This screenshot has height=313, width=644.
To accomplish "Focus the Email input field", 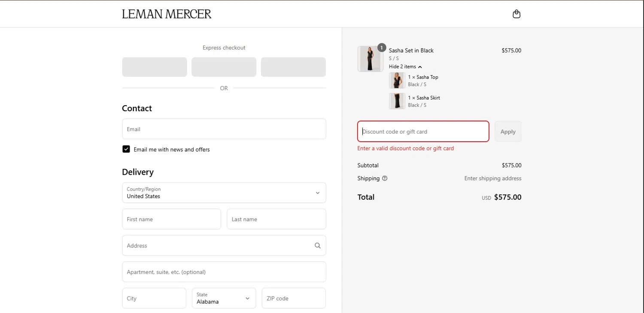I will point(224,129).
